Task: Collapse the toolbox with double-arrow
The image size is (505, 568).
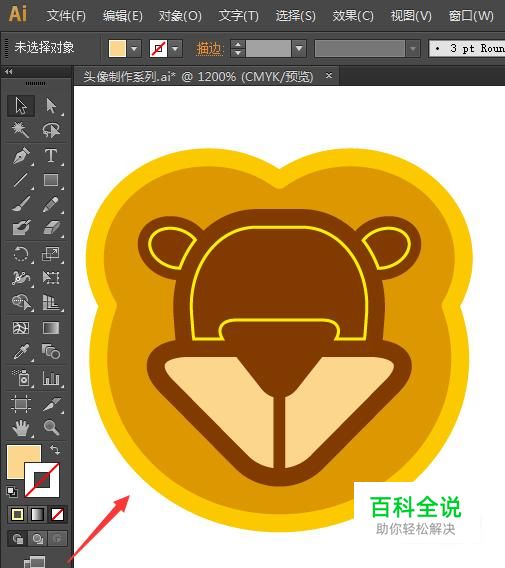Action: coord(9,72)
